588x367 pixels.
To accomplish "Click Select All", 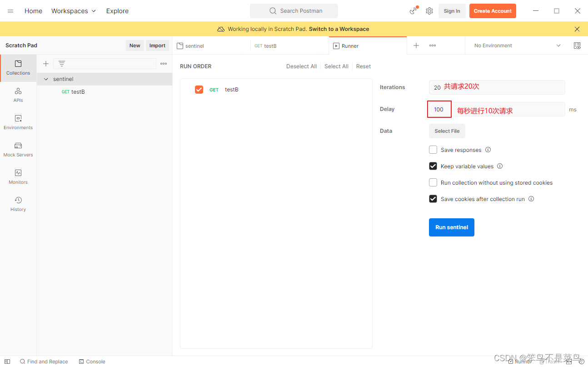I will pyautogui.click(x=336, y=66).
